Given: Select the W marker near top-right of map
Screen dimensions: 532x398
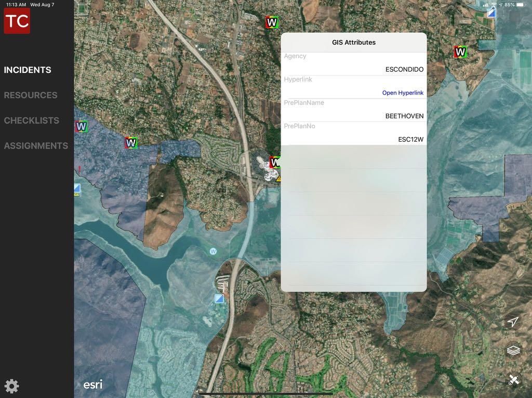Looking at the screenshot, I should [x=460, y=52].
